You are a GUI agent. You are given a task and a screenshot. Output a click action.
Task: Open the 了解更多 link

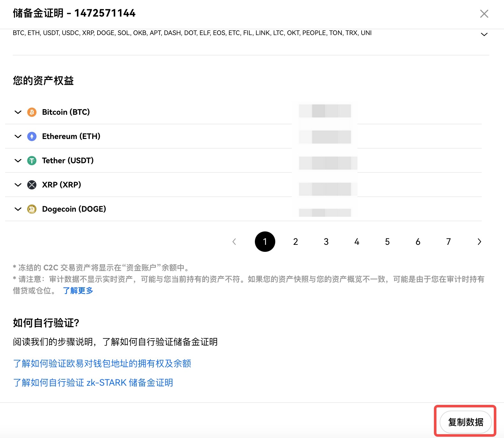78,291
